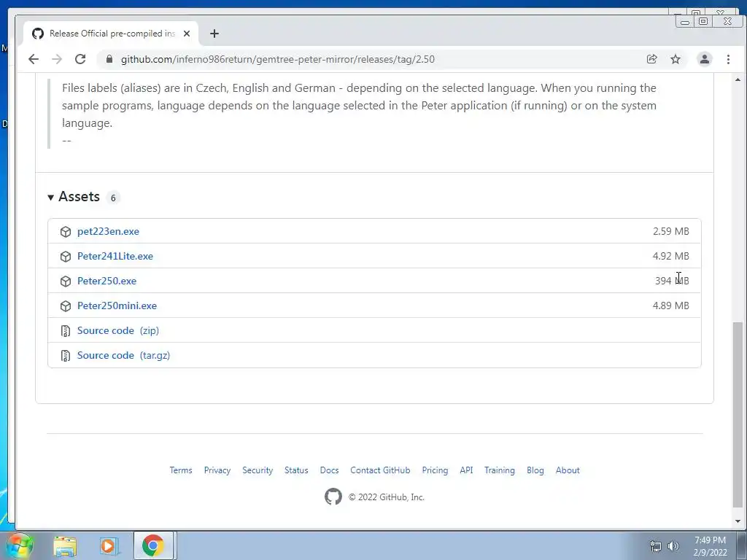Open the Terms footer link
The image size is (747, 560).
pyautogui.click(x=181, y=470)
